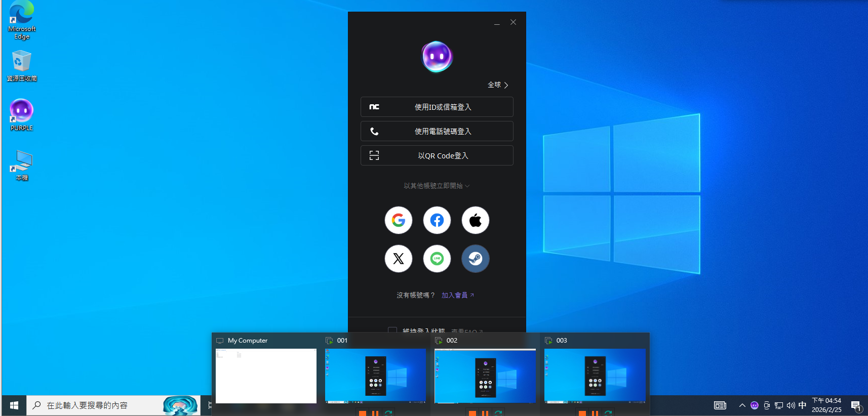
Task: Choose Facebook login icon
Action: coord(437,220)
